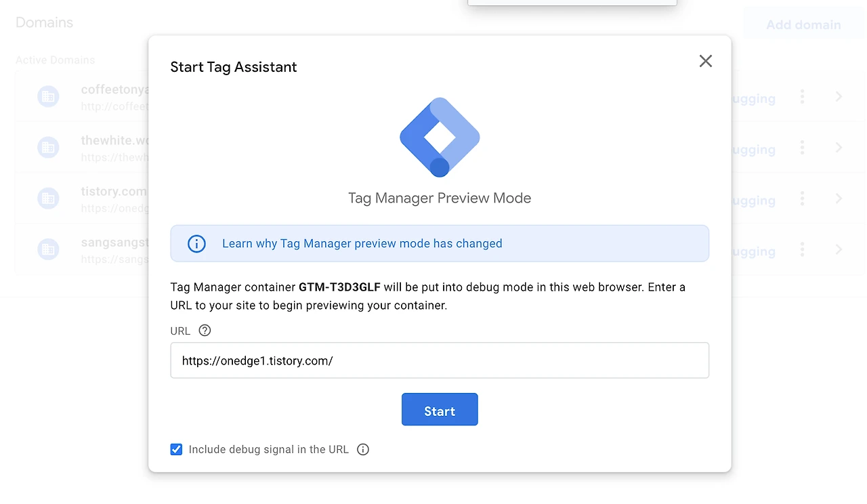The image size is (867, 504).
Task: Click the tistory.com domain list icon
Action: point(48,198)
